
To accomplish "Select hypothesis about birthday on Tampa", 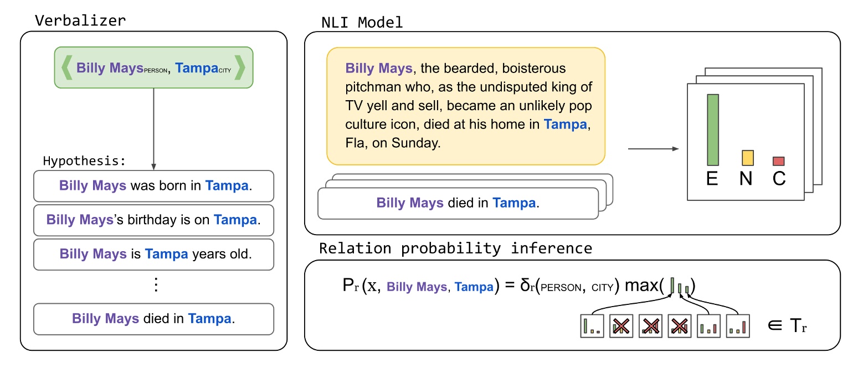I will [x=153, y=220].
